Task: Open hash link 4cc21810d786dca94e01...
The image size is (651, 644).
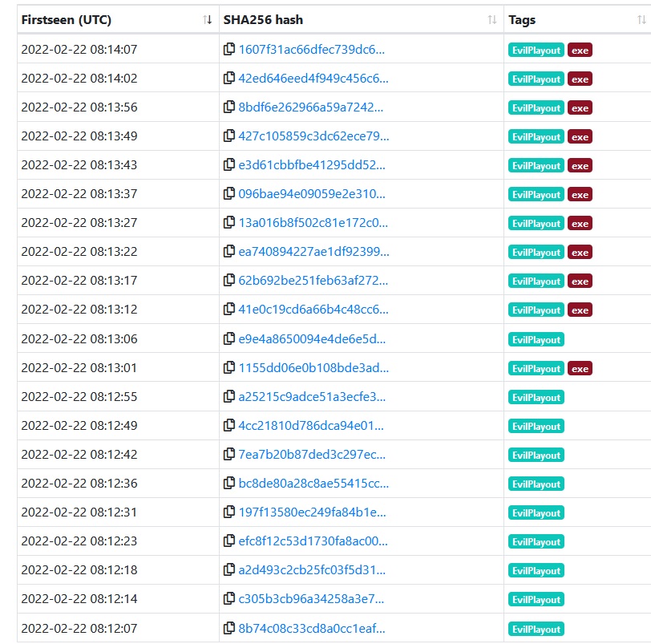Action: tap(311, 426)
